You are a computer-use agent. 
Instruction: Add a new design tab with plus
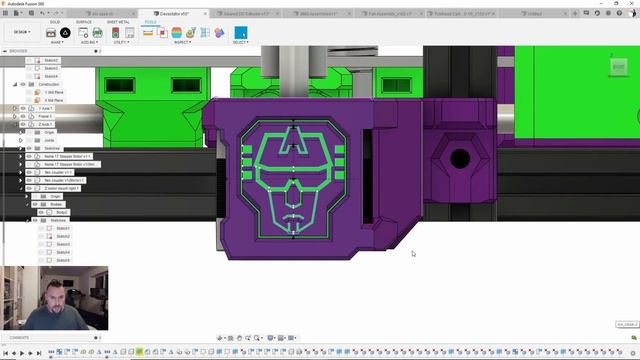575,13
